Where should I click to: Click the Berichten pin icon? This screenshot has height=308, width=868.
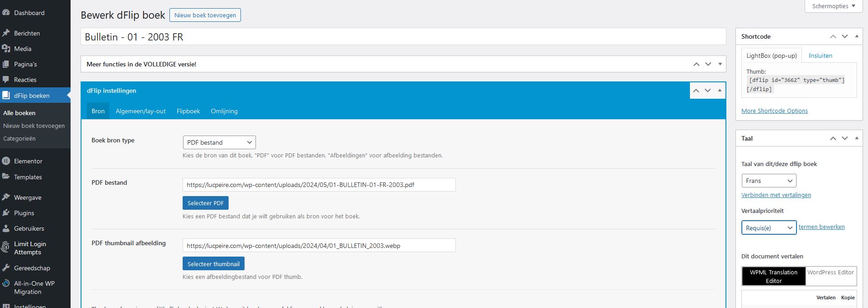click(x=6, y=33)
